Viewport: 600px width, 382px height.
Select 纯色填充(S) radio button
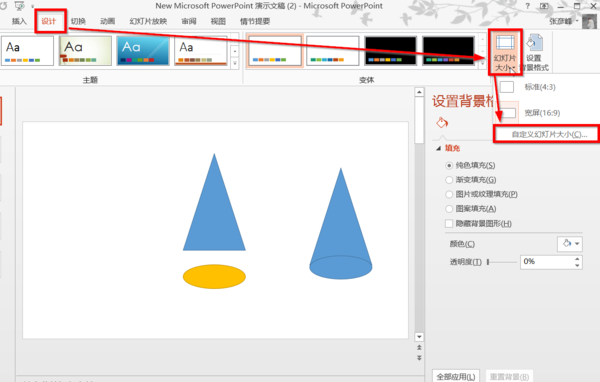pos(449,165)
